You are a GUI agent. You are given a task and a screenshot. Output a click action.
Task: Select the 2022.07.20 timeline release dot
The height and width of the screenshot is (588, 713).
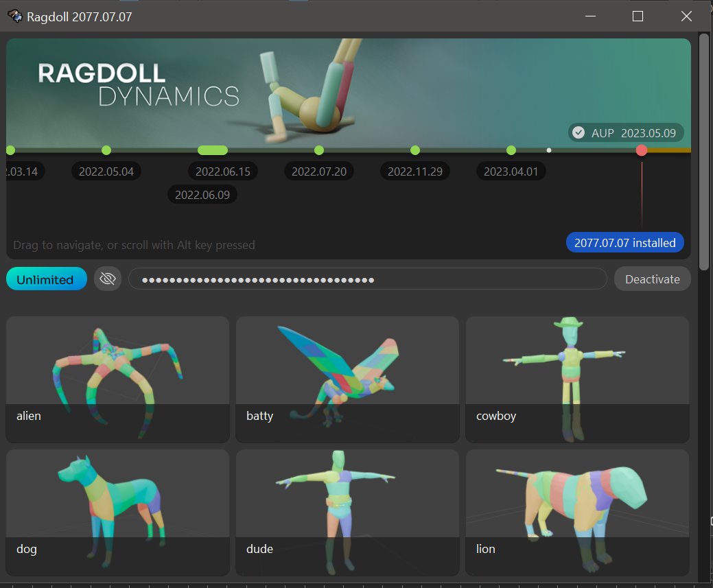319,150
